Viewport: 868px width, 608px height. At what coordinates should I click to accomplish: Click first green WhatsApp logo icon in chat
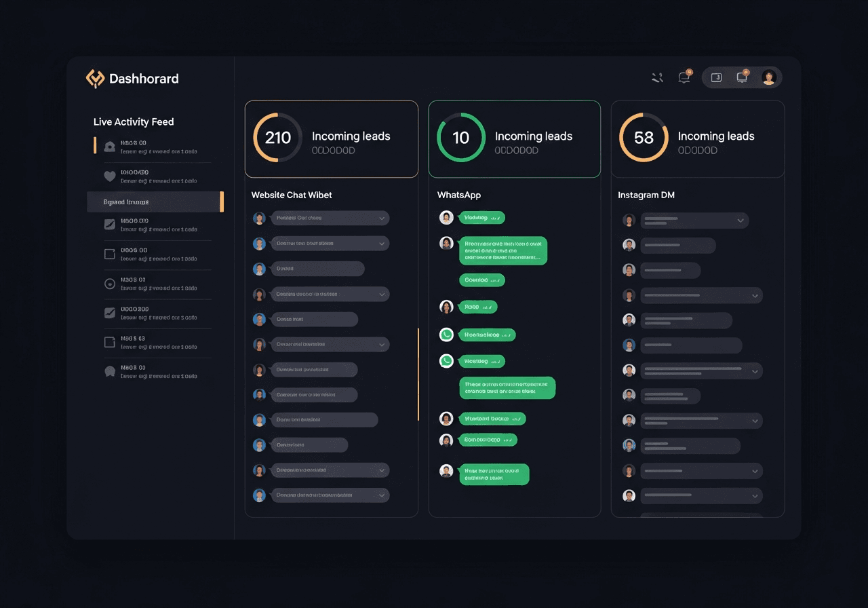coord(446,334)
